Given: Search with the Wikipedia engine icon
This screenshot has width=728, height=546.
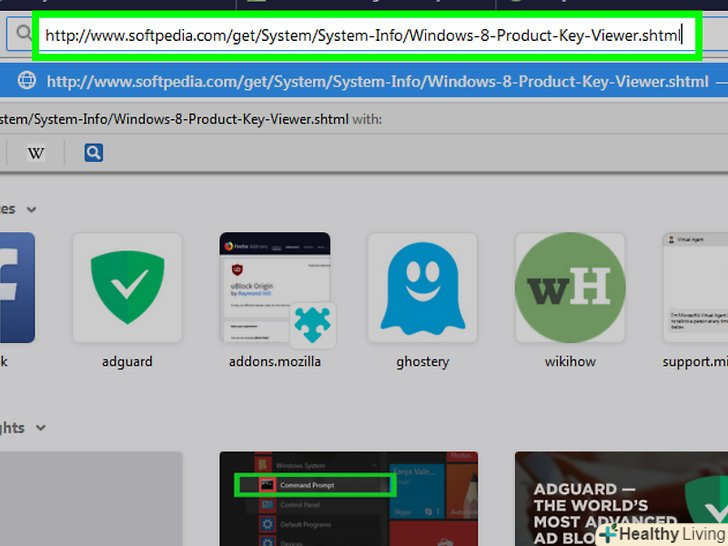Looking at the screenshot, I should click(x=36, y=153).
